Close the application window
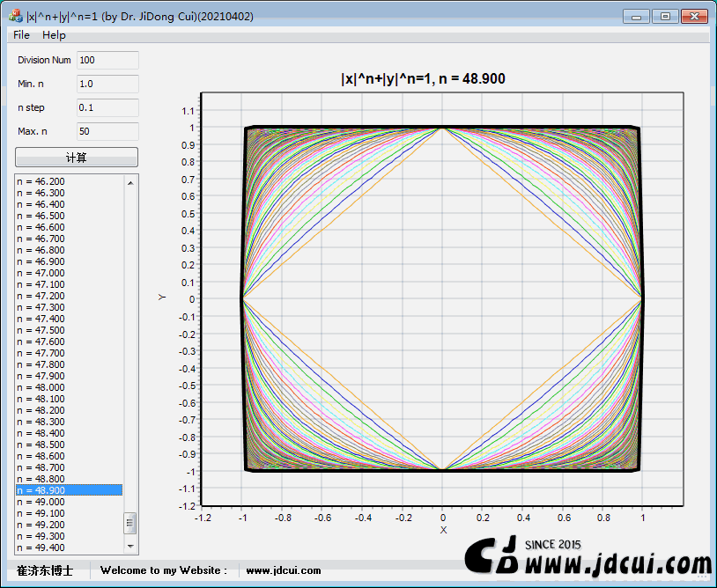Image resolution: width=717 pixels, height=588 pixels. click(x=694, y=17)
